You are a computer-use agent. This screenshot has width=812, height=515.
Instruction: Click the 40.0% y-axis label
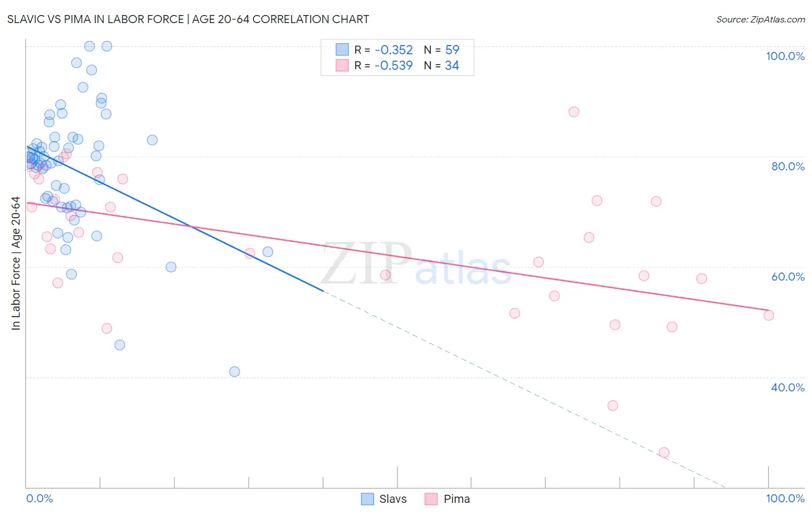(x=788, y=387)
